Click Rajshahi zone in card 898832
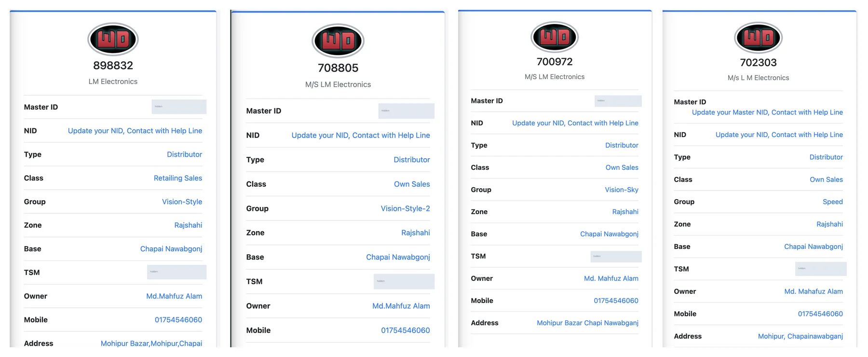 [188, 225]
